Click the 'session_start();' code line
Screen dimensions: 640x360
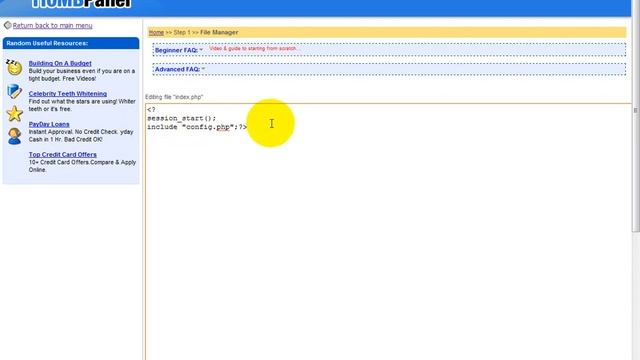coord(182,118)
